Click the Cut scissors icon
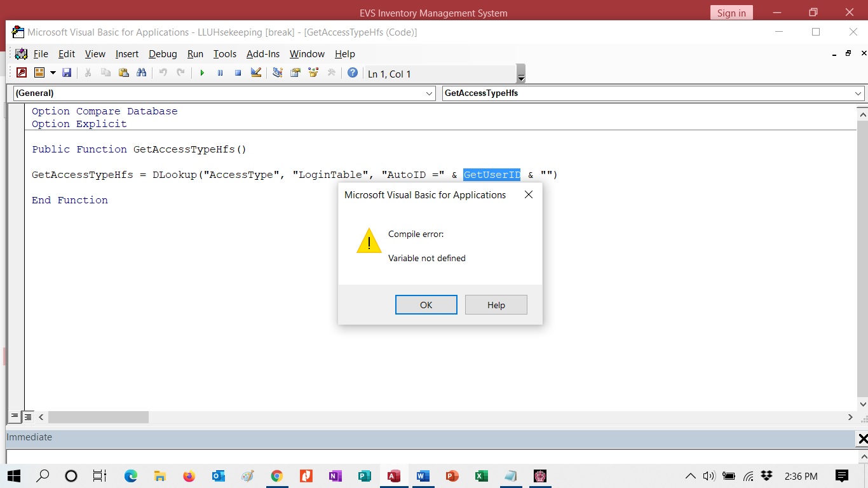868x488 pixels. (x=88, y=73)
